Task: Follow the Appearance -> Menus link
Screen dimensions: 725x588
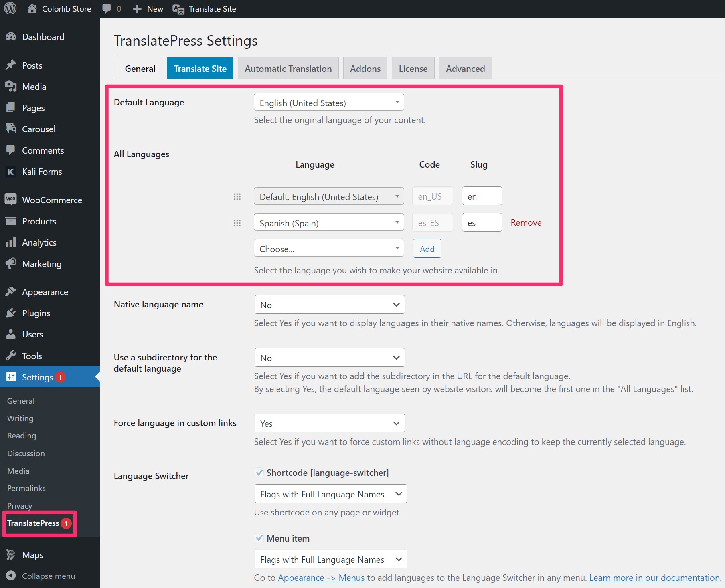Action: click(321, 578)
